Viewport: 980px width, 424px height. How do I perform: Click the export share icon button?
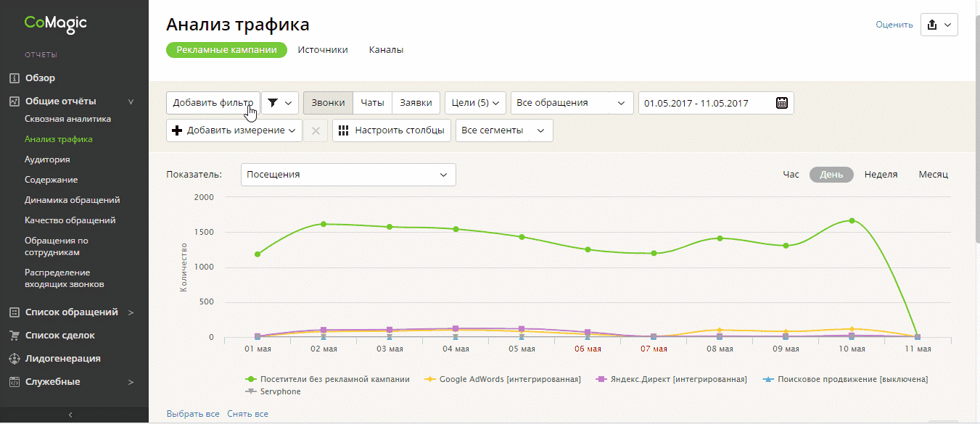939,25
